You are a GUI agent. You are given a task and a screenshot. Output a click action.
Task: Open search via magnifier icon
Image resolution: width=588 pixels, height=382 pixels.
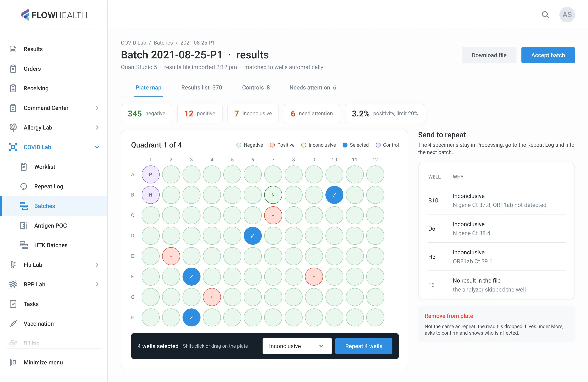[546, 15]
